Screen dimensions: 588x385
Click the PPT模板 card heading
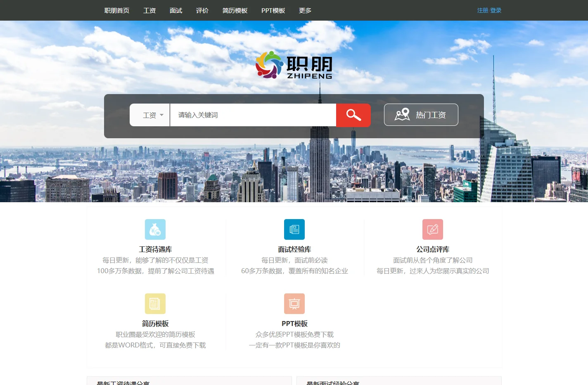[294, 324]
